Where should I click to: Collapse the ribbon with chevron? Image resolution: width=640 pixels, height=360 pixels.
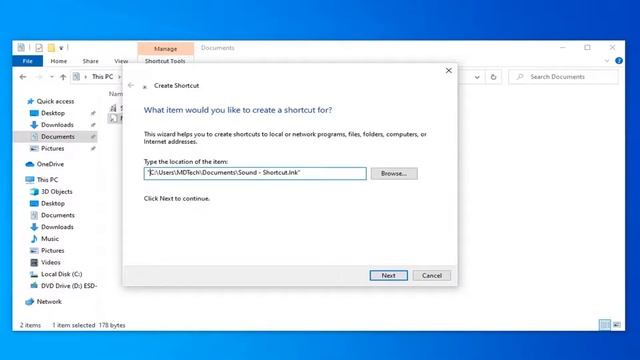pyautogui.click(x=607, y=61)
